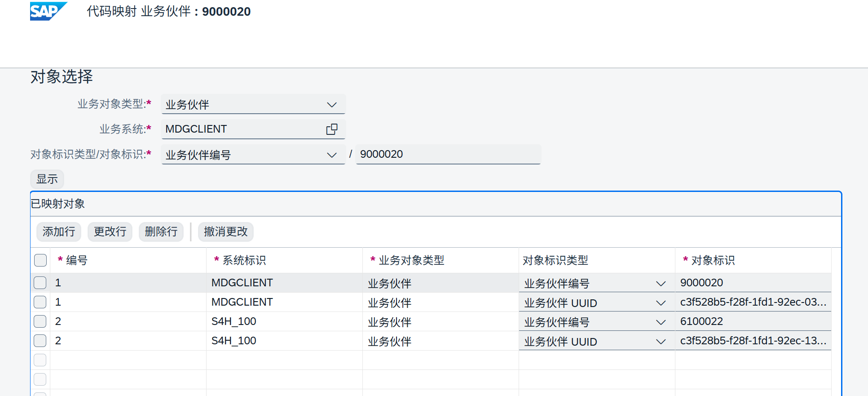Click number 2 cell in 6100022 row
This screenshot has width=868, height=396.
(x=128, y=321)
